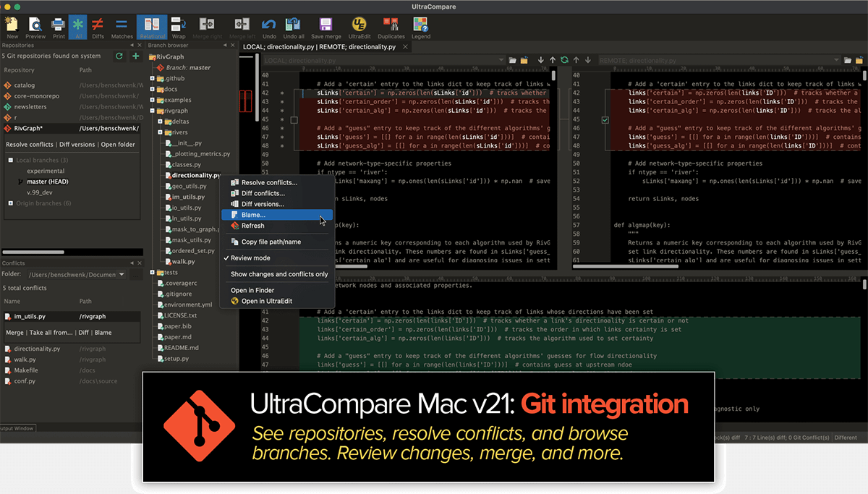Choose Blame... in context menu

point(276,215)
